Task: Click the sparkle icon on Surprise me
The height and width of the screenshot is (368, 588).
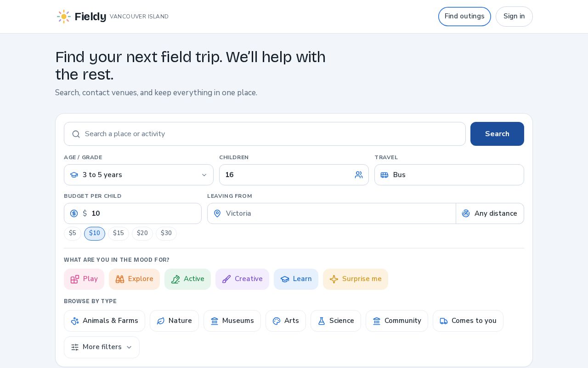Action: (334, 279)
